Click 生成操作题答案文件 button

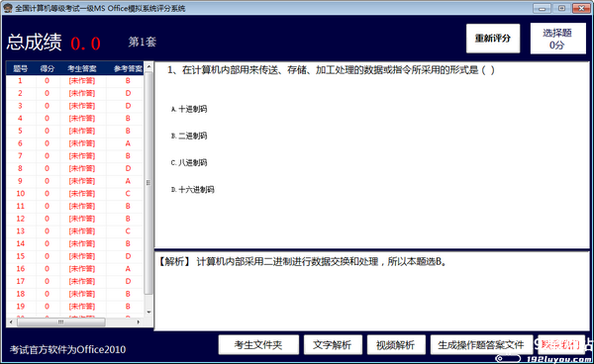coord(481,344)
